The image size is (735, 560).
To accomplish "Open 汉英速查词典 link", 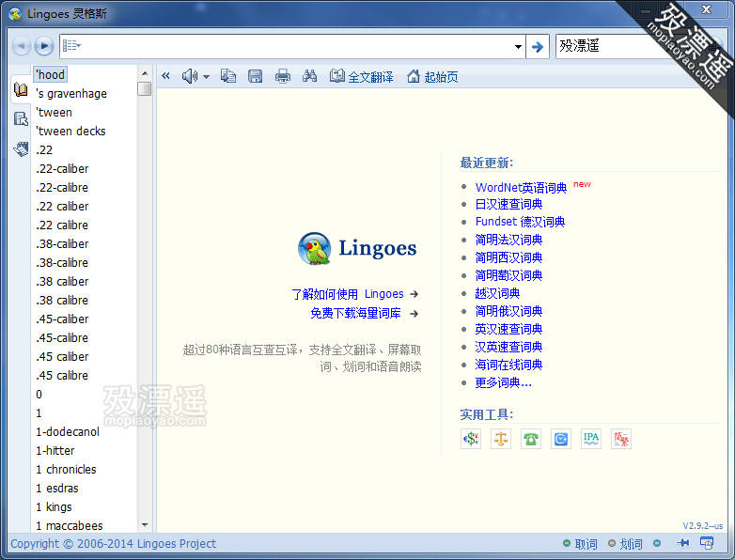I will 508,347.
